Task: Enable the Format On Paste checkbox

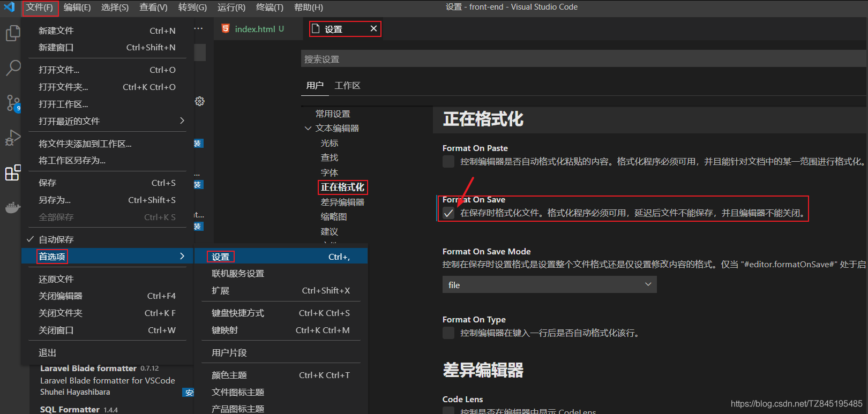Action: pyautogui.click(x=448, y=162)
